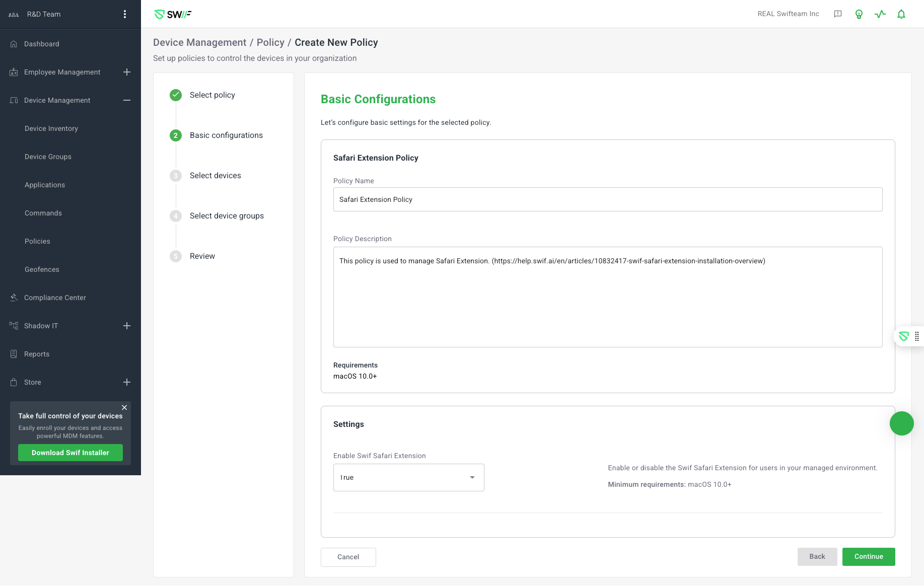Collapse the Device Management section
This screenshot has width=924, height=586.
tap(127, 100)
